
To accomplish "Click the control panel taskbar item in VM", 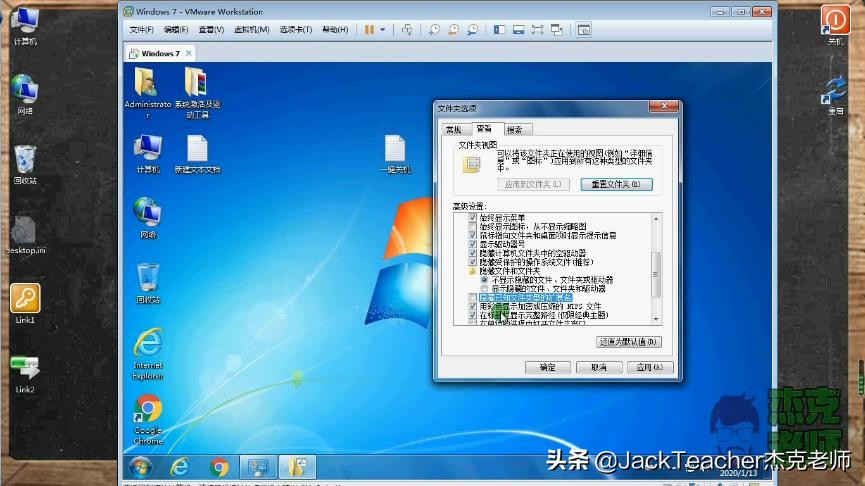I will [258, 467].
